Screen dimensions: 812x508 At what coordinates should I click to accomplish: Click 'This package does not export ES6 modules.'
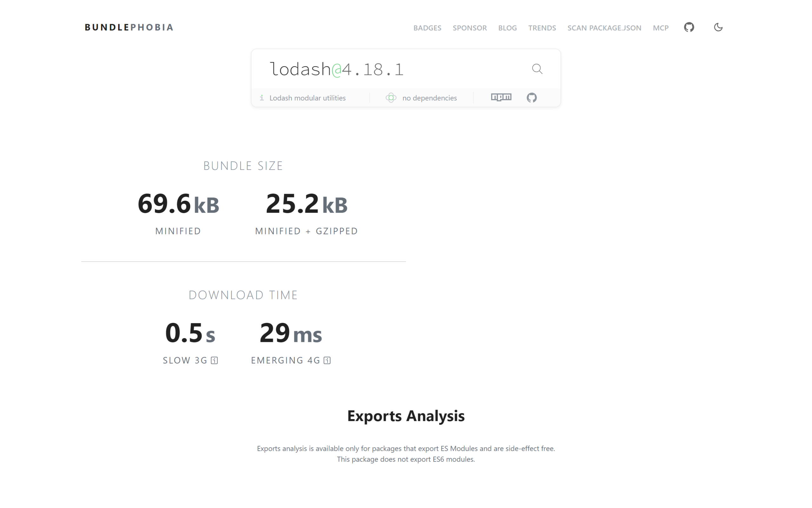pyautogui.click(x=406, y=459)
